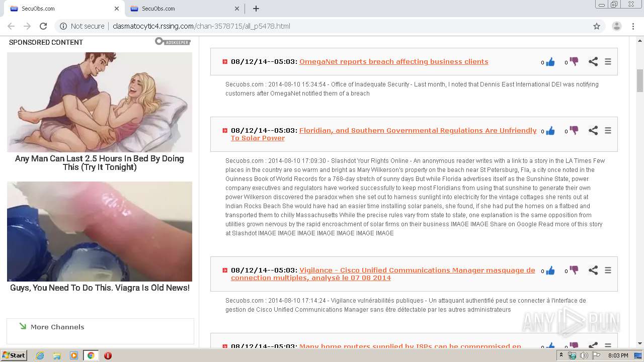Viewport: 644px width, 362px height.
Task: Close the second SecuObs.com tab
Action: (237, 9)
